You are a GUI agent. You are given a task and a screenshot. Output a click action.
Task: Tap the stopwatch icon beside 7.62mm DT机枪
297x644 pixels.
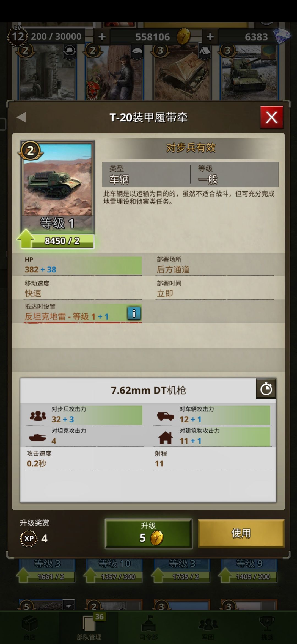tap(266, 388)
